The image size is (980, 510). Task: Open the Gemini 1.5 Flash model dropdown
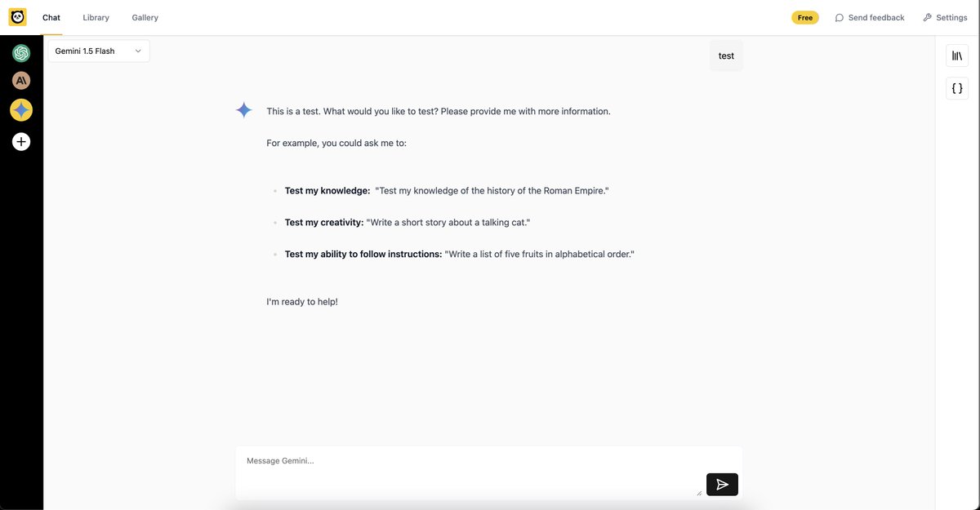[x=98, y=51]
